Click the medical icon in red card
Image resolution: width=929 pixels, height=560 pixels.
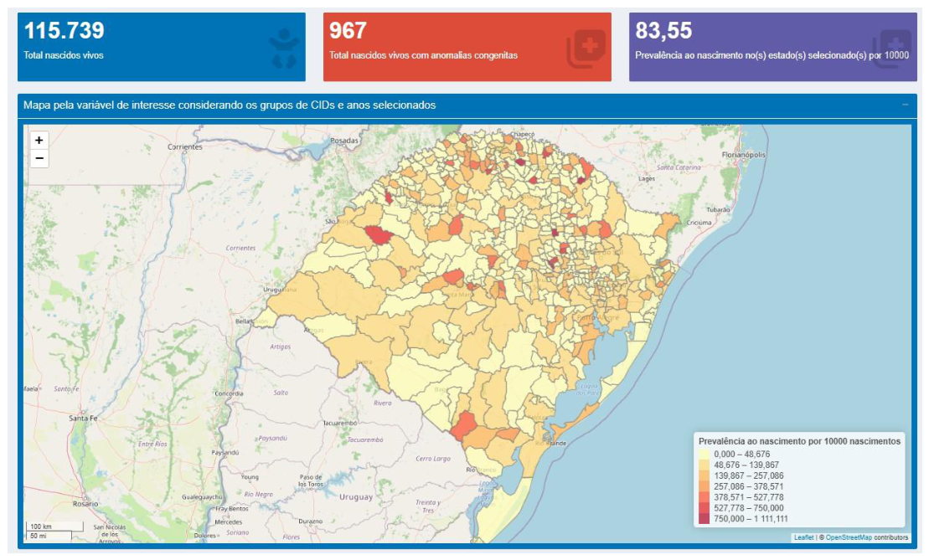tap(586, 48)
